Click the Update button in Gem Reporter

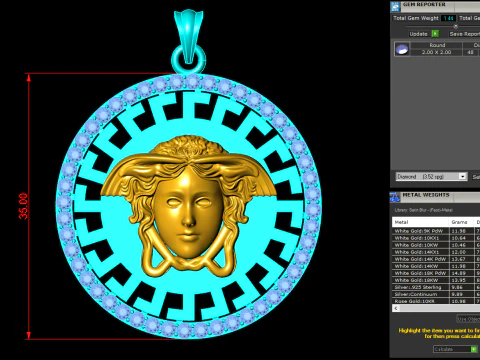(424, 34)
